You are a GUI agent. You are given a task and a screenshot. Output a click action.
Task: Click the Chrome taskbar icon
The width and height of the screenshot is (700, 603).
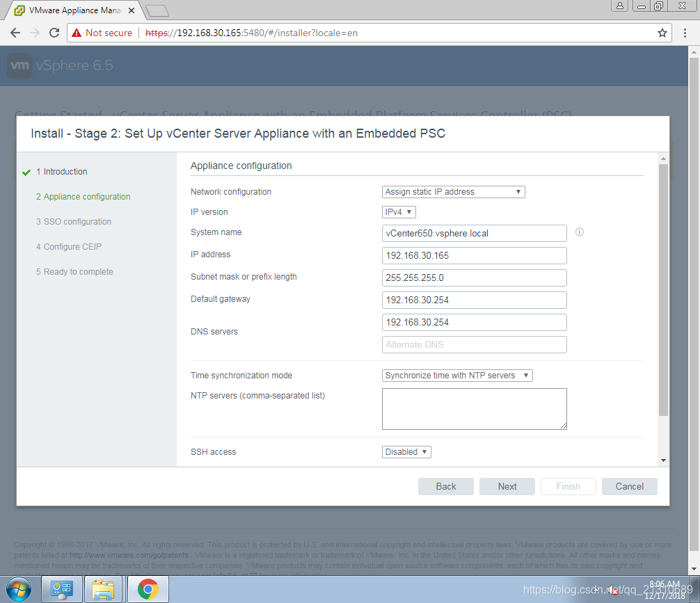[x=148, y=589]
